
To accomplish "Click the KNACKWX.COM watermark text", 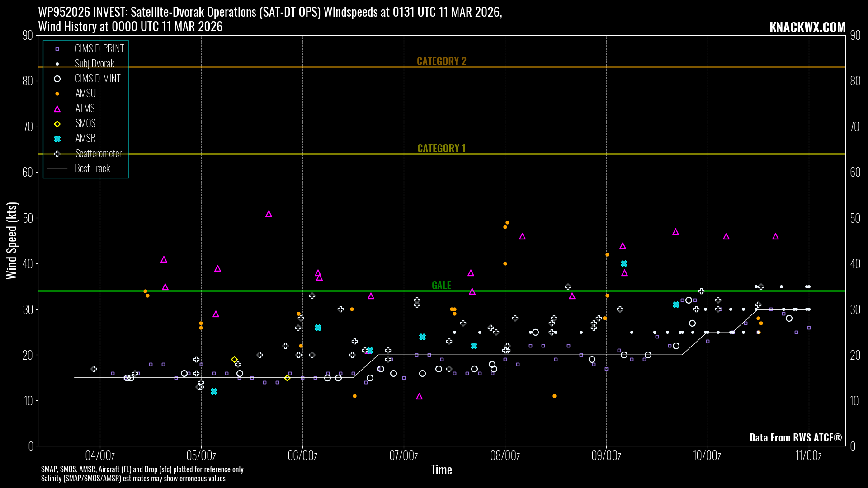I will pos(807,27).
